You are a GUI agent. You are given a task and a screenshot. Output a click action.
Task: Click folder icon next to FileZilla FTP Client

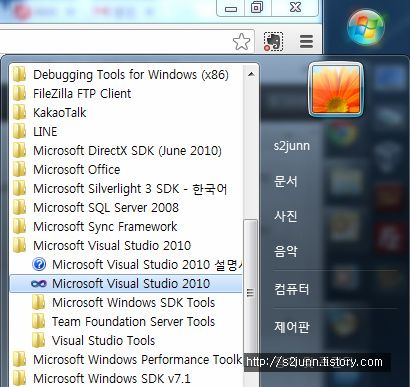click(x=19, y=93)
